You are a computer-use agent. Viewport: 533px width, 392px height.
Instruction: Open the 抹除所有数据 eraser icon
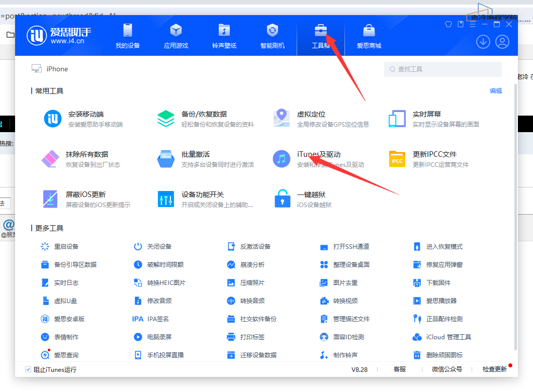(50, 159)
